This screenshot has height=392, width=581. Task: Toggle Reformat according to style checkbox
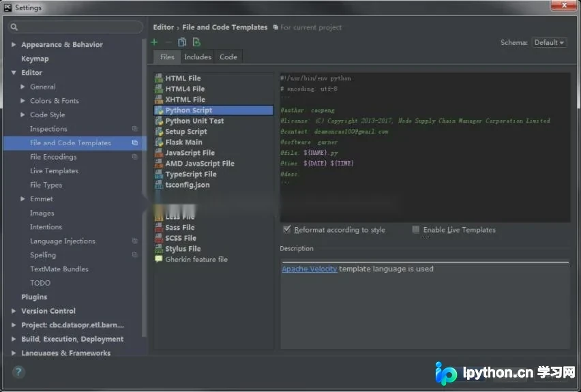(x=287, y=229)
